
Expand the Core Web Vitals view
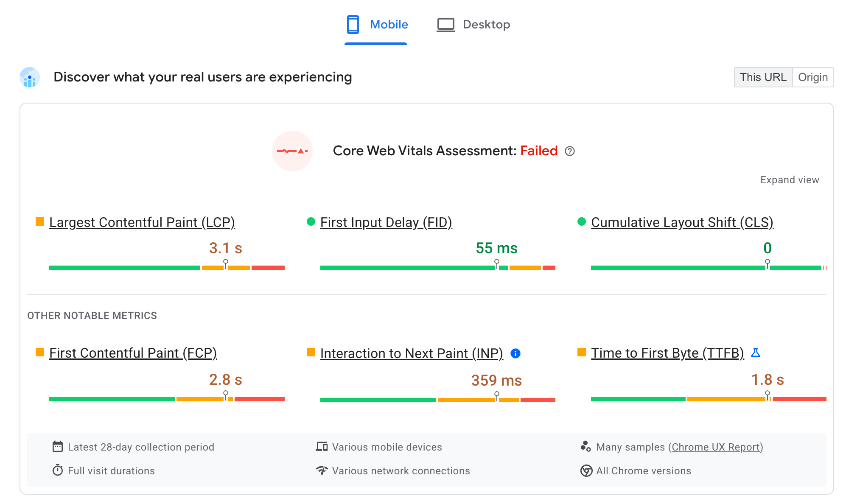click(790, 179)
